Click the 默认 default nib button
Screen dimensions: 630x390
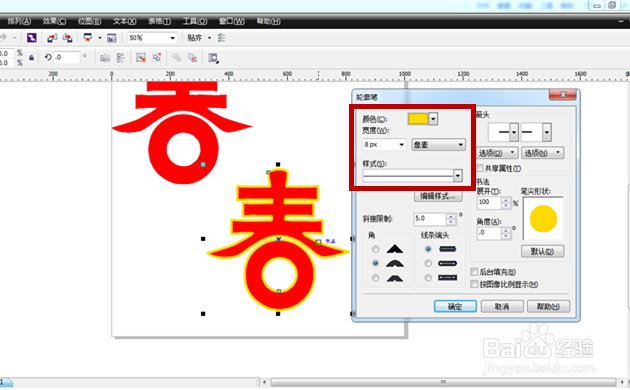(x=543, y=251)
